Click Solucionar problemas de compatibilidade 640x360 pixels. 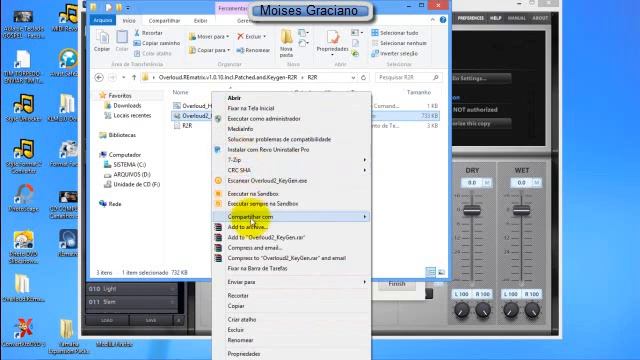pyautogui.click(x=279, y=139)
